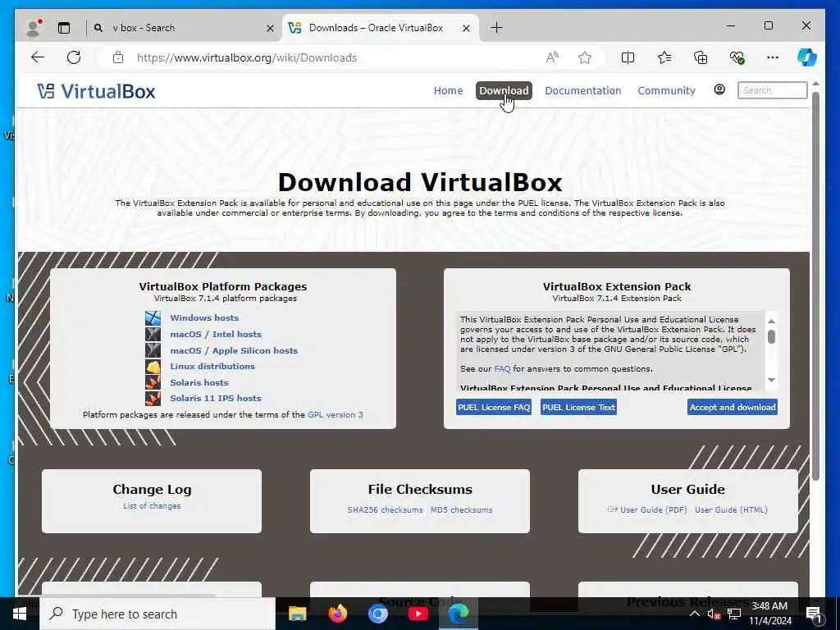Open the GPL version 3 link
840x630 pixels.
(336, 414)
